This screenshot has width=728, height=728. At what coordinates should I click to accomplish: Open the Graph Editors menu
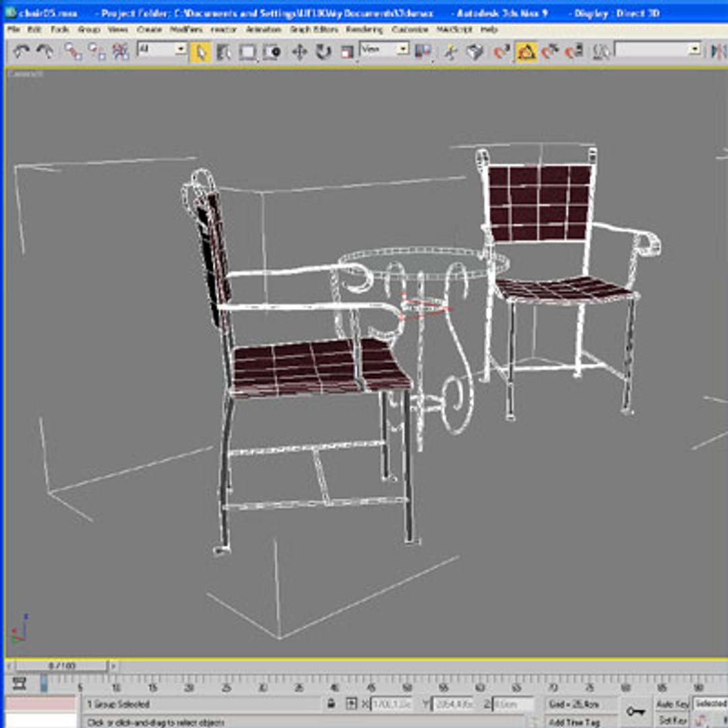[314, 29]
